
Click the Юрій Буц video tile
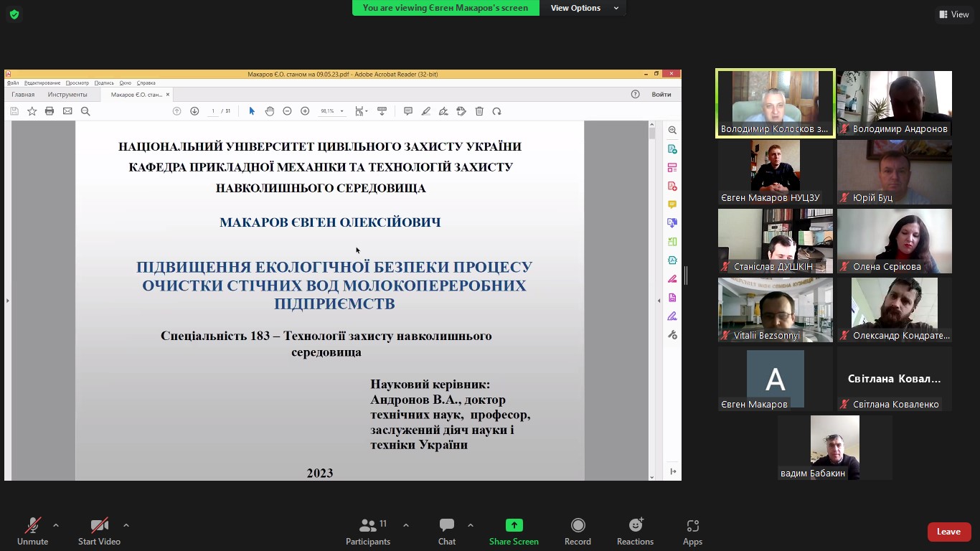pyautogui.click(x=894, y=171)
